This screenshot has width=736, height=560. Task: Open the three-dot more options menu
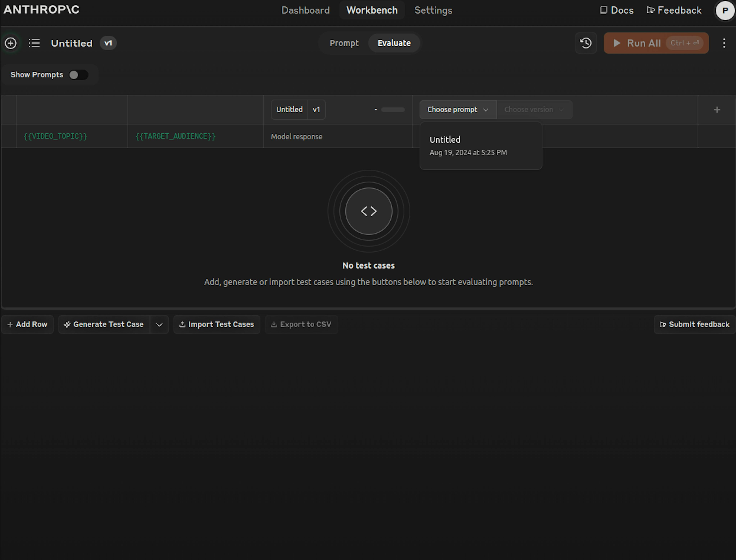click(x=724, y=43)
